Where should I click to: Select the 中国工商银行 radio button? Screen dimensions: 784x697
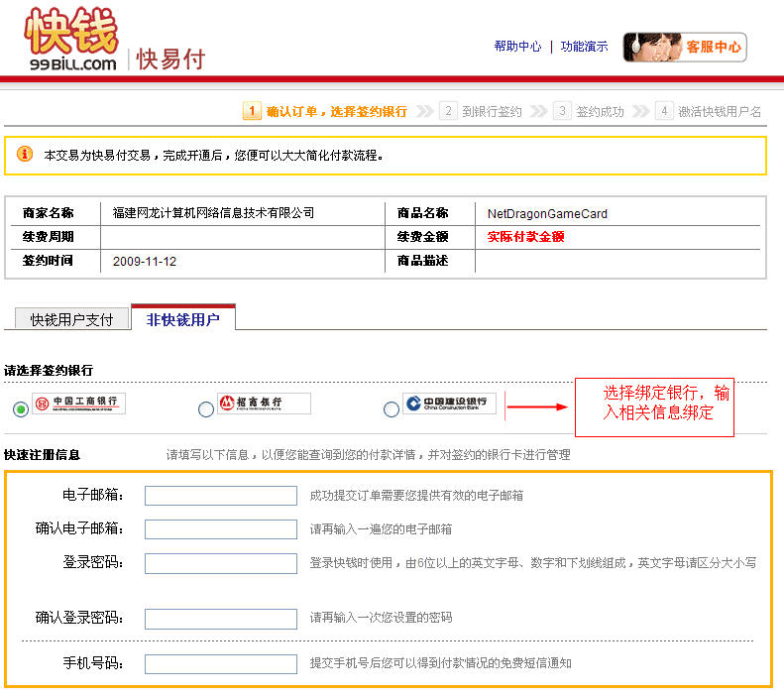(x=21, y=409)
